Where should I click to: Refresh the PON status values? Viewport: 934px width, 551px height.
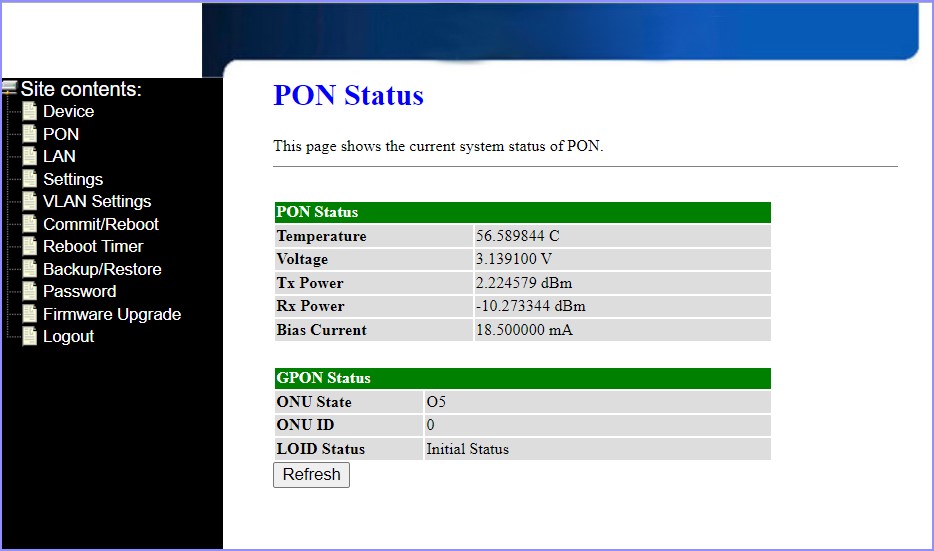[x=312, y=475]
